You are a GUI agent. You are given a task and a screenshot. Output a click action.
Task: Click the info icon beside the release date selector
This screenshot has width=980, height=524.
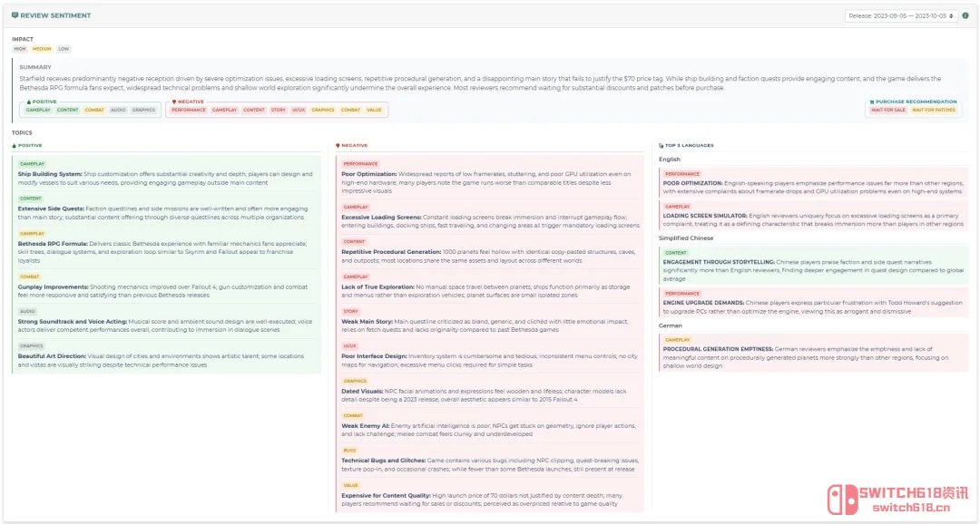pos(965,15)
